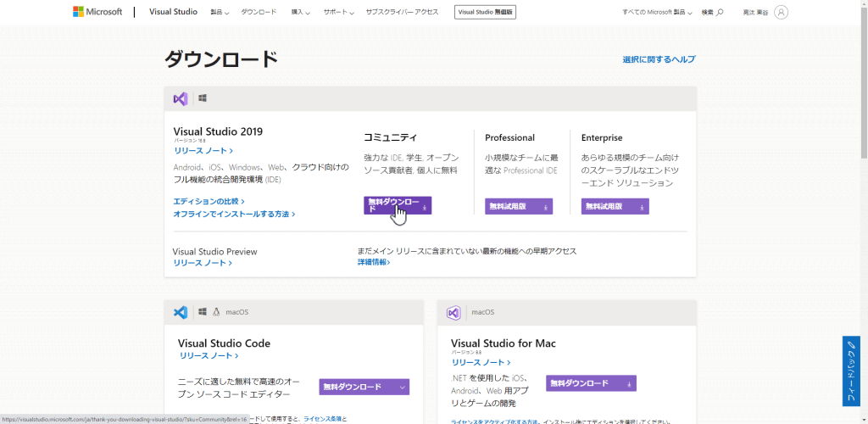Screen dimensions: 868x424
Task: Open 選択に関するヘルプ link
Action: tap(659, 59)
